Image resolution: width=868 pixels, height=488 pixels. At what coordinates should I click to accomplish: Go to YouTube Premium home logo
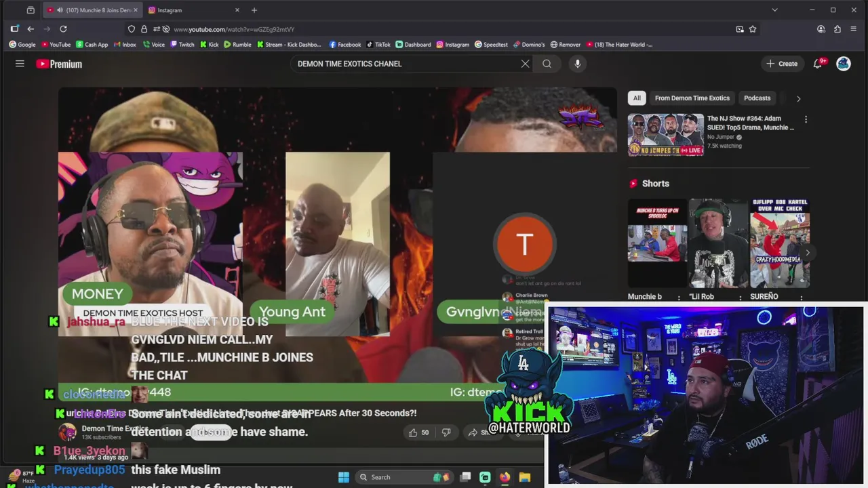click(59, 64)
